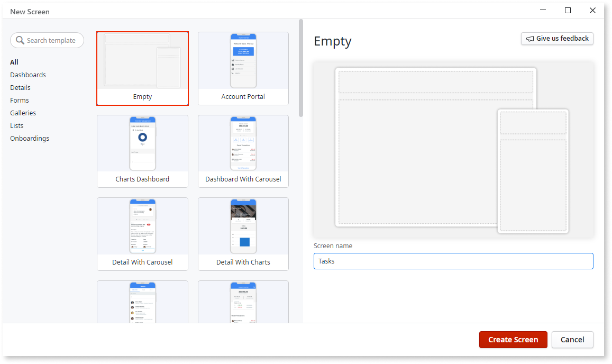Filter templates by Dashboards category
612x364 pixels.
pos(28,75)
